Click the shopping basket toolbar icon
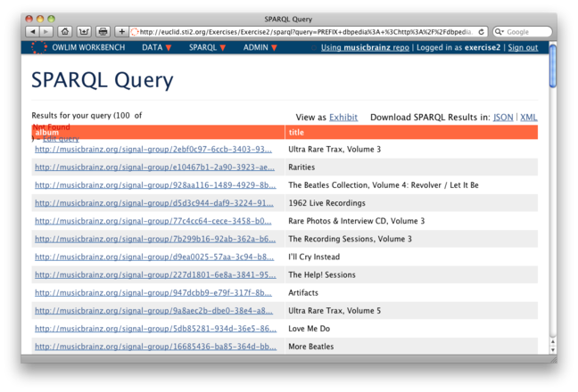This screenshot has height=392, width=578. (x=84, y=31)
